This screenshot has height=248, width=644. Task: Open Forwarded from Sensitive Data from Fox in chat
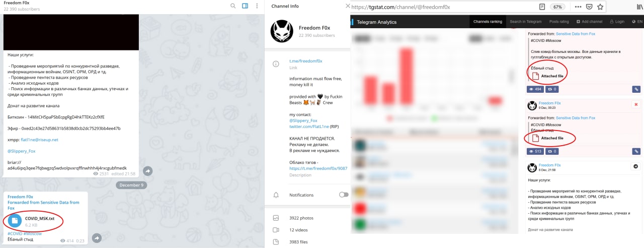pyautogui.click(x=43, y=205)
